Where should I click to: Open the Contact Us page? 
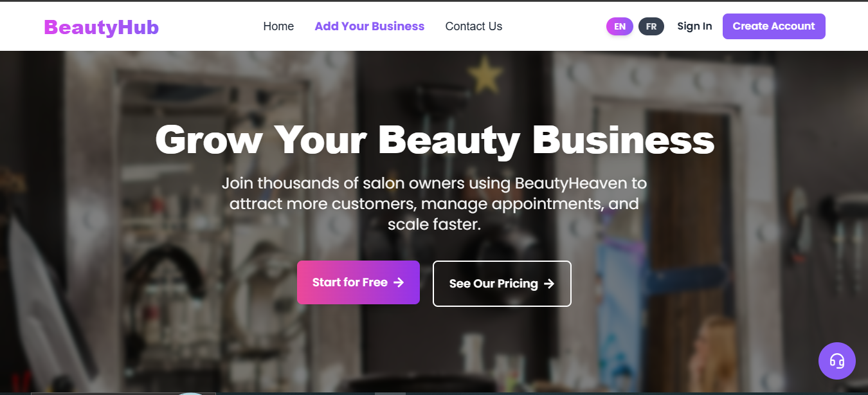(474, 26)
